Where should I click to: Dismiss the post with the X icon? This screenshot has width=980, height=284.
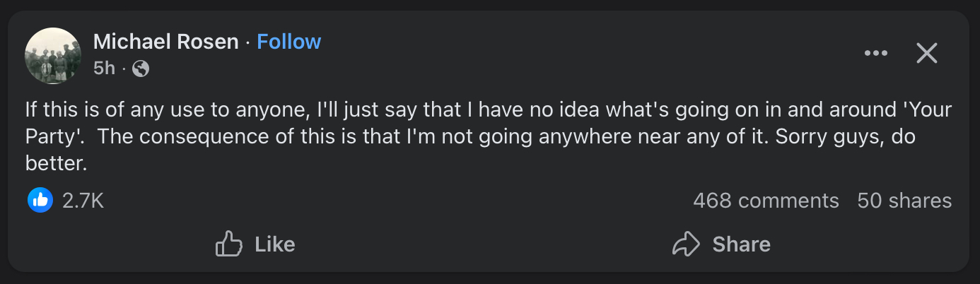point(926,53)
